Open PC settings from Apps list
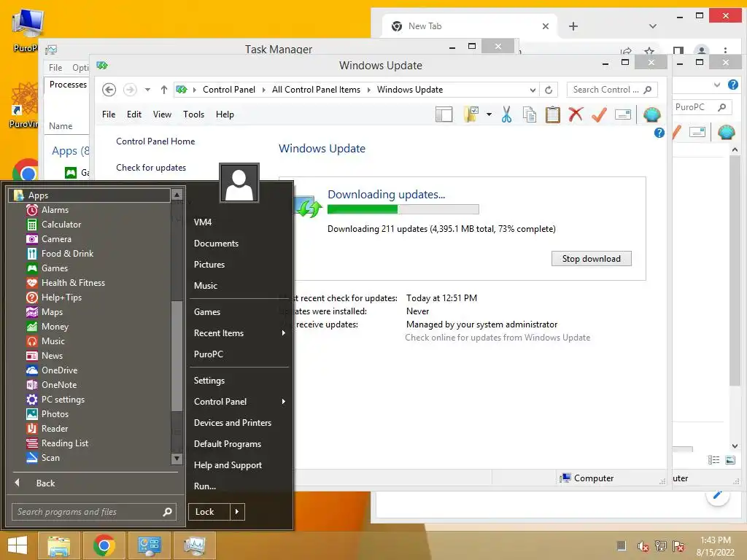The height and width of the screenshot is (560, 747). point(55,400)
